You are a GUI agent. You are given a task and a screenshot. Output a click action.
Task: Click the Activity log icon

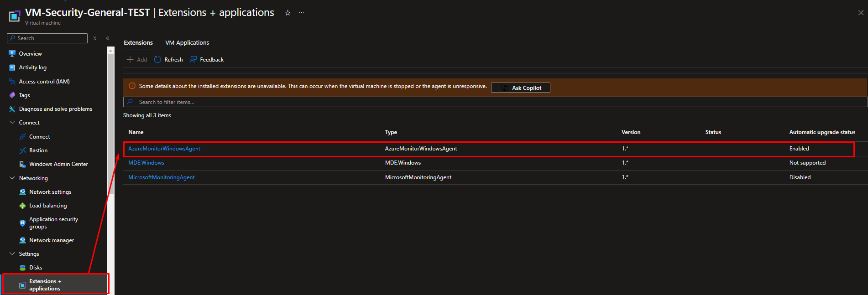pyautogui.click(x=12, y=67)
